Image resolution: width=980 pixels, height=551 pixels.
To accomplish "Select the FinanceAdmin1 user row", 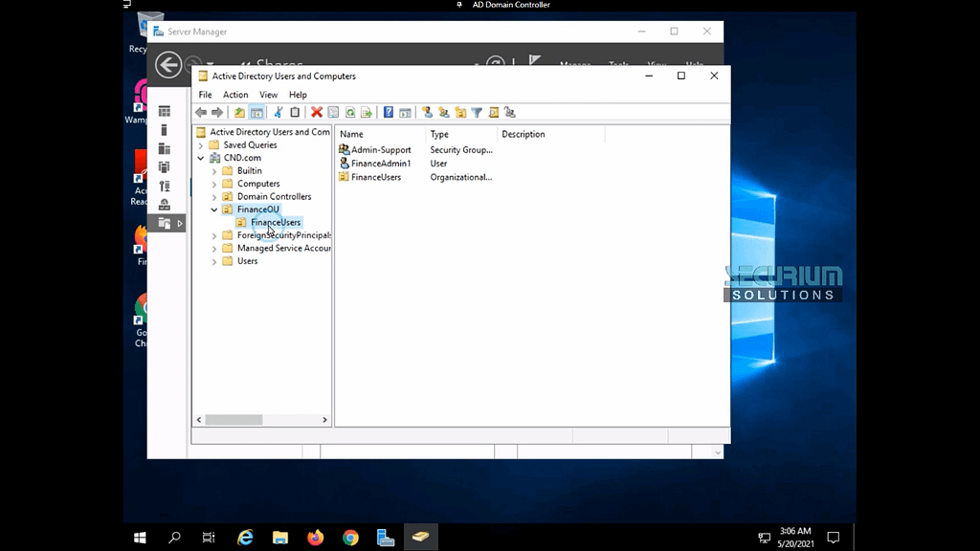I will (375, 164).
